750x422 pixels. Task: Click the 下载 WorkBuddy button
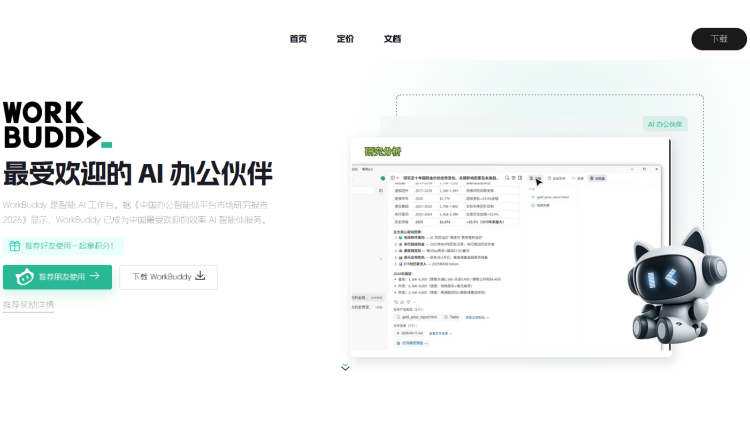(x=168, y=277)
